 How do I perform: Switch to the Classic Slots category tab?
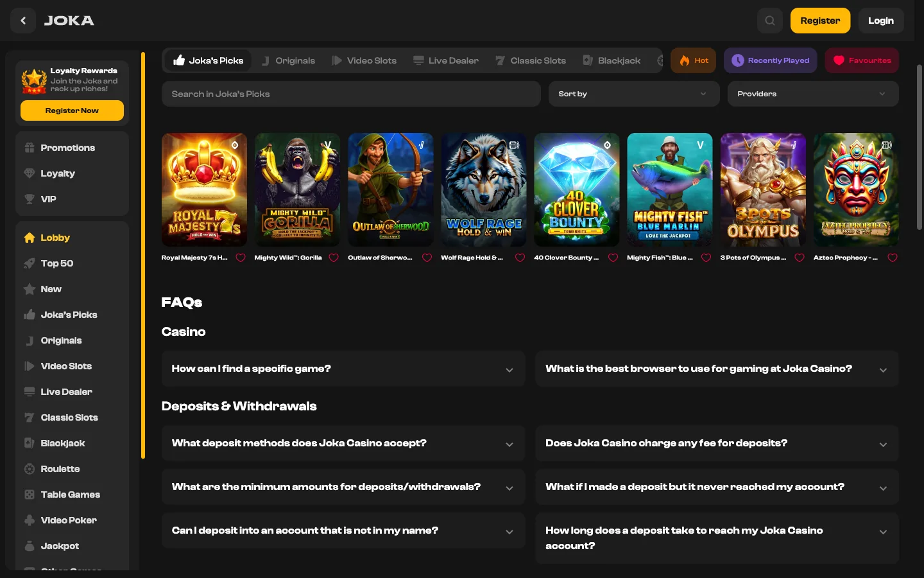coord(531,60)
